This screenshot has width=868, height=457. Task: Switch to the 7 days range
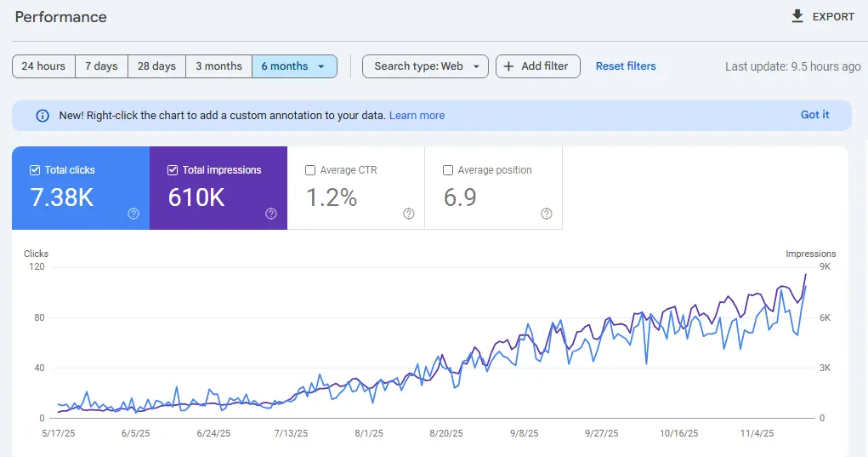click(x=101, y=66)
